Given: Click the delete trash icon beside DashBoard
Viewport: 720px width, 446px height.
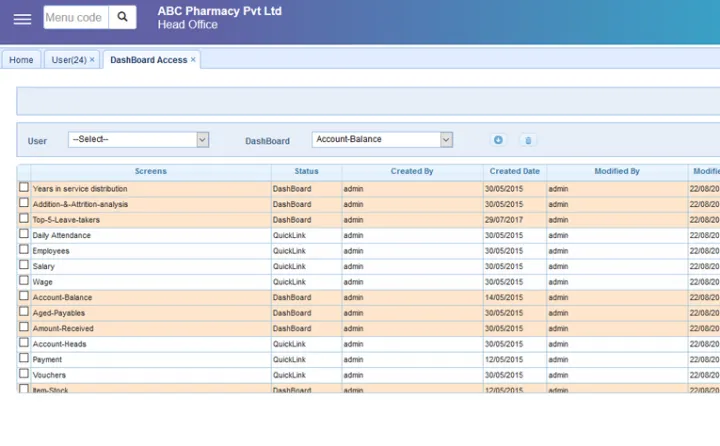Looking at the screenshot, I should pos(529,141).
